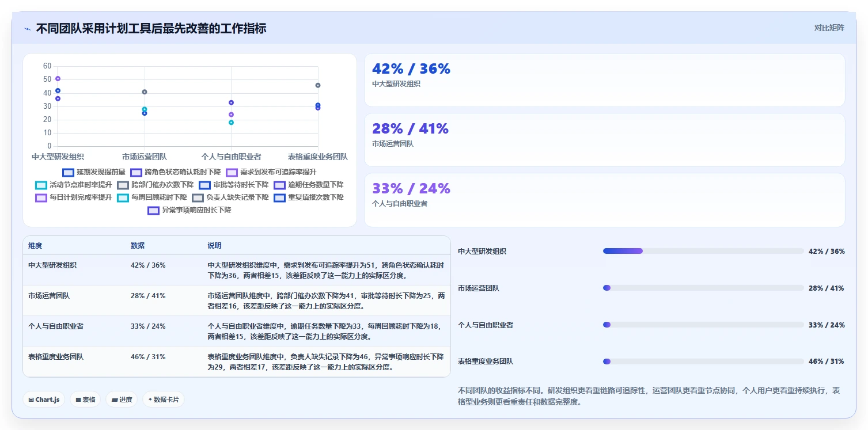This screenshot has height=430, width=868.
Task: Click 市场运营团队 x-axis label in chart
Action: click(145, 157)
